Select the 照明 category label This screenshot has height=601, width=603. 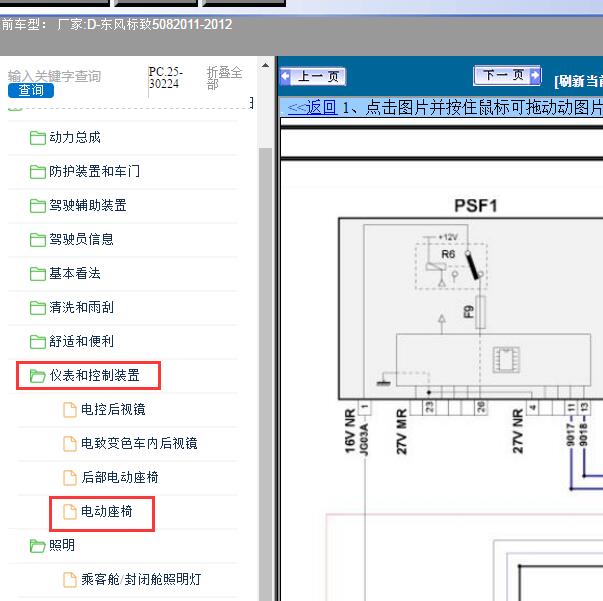point(62,545)
